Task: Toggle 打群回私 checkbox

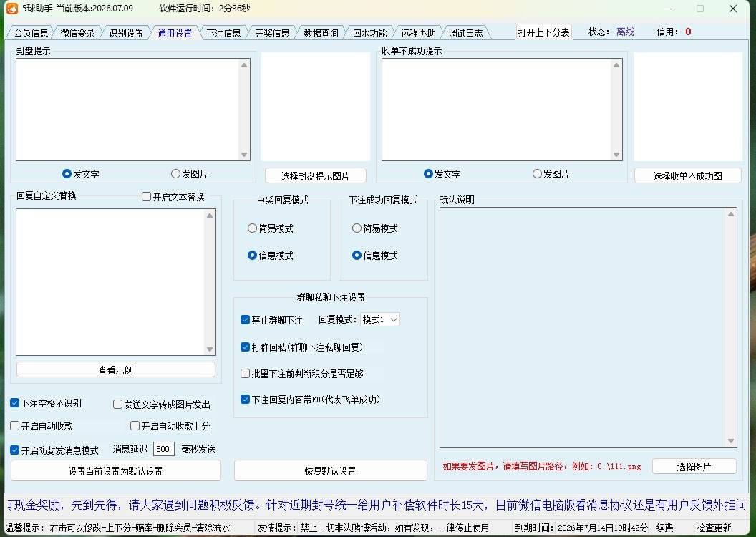Action: [302, 347]
